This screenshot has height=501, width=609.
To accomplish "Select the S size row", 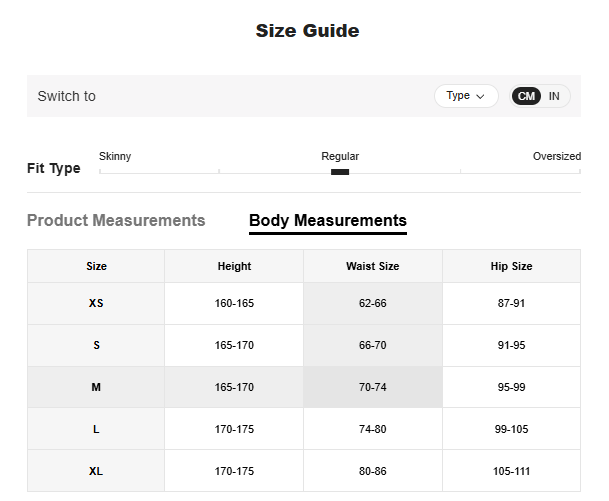I will pyautogui.click(x=96, y=345).
